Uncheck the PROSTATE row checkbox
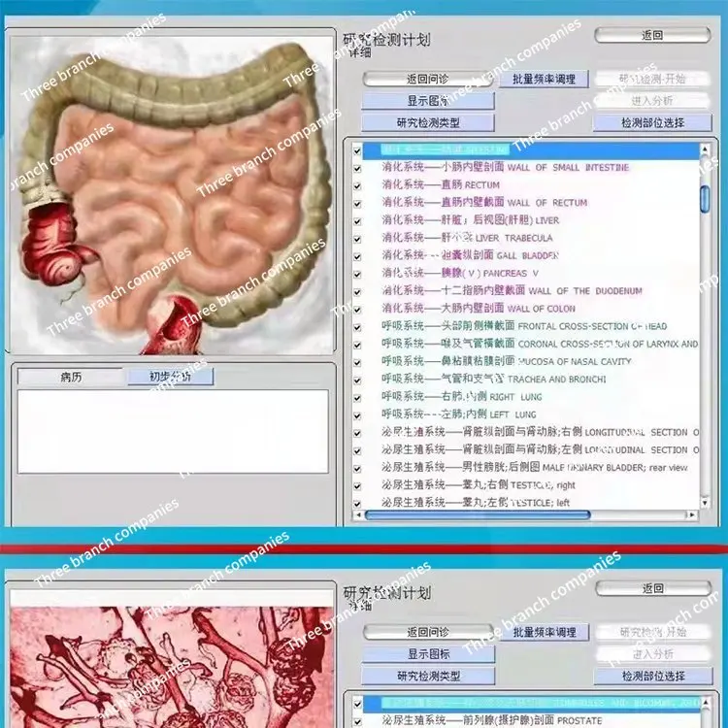 tap(357, 722)
